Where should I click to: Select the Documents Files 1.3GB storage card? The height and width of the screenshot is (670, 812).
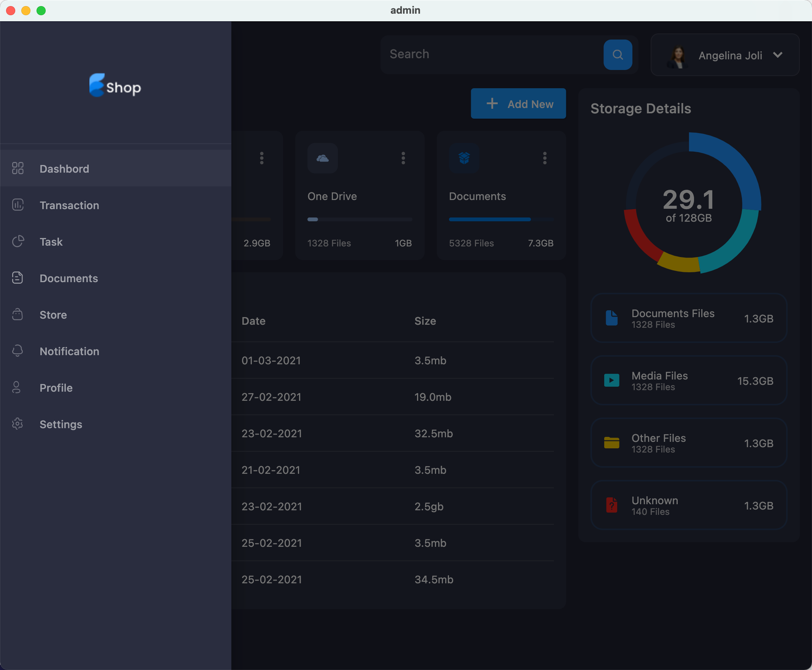[689, 318]
